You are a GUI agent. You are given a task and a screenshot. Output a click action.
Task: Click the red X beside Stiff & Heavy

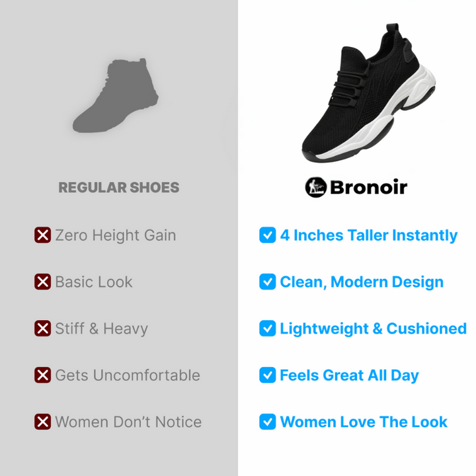click(42, 328)
